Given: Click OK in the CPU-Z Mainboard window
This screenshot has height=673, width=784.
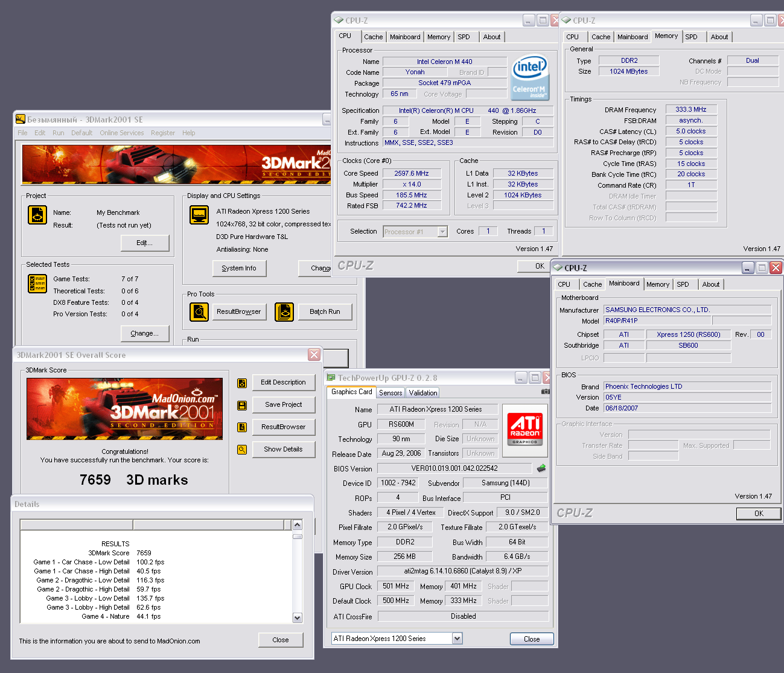Looking at the screenshot, I should pos(759,514).
